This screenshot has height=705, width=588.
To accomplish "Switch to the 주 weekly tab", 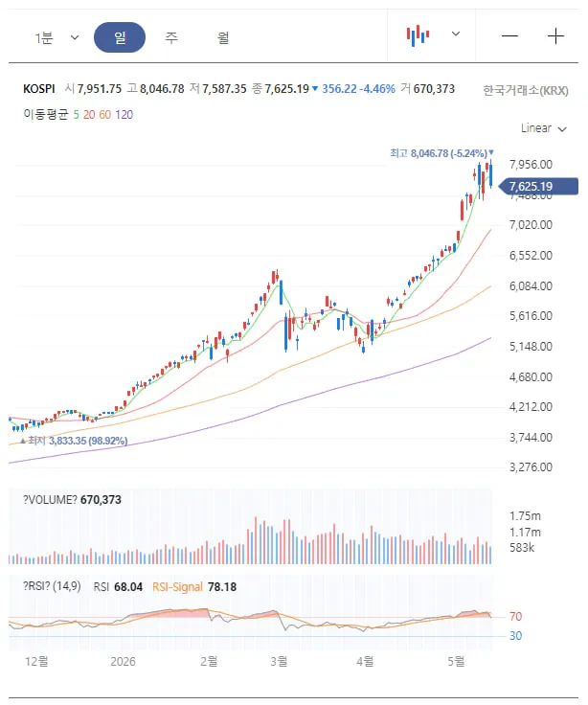I will pos(170,37).
